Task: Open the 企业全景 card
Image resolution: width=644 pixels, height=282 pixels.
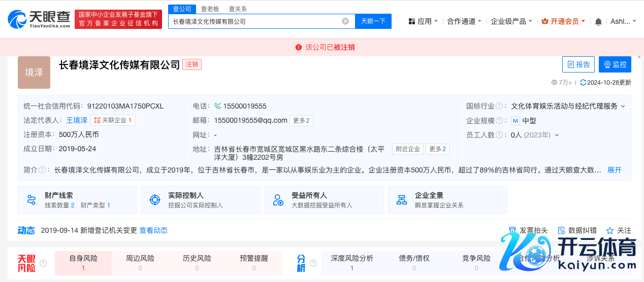Action: [447, 200]
